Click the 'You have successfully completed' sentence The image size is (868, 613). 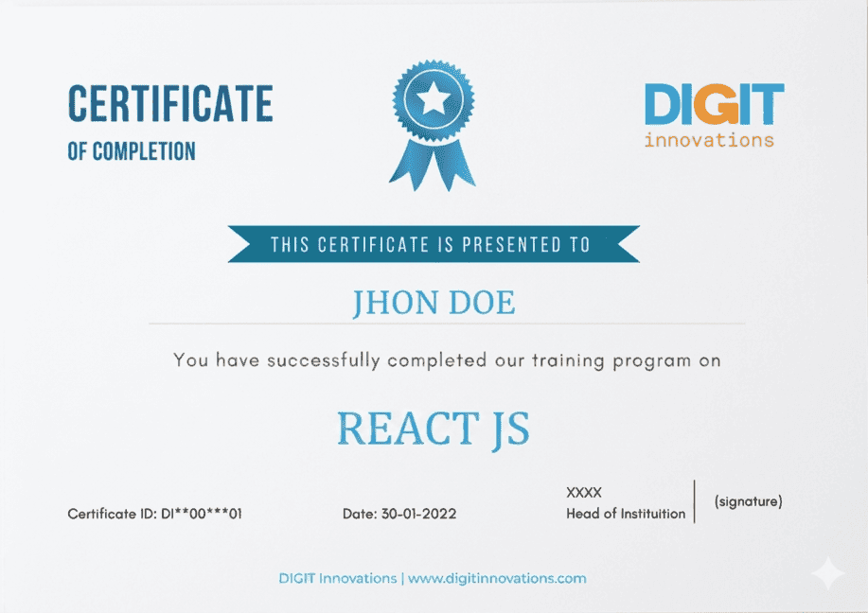tap(447, 360)
